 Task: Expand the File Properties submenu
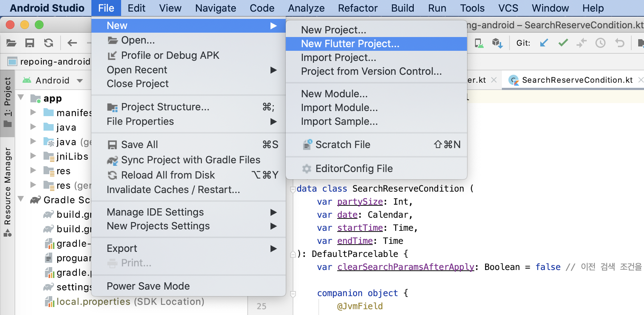pyautogui.click(x=189, y=122)
